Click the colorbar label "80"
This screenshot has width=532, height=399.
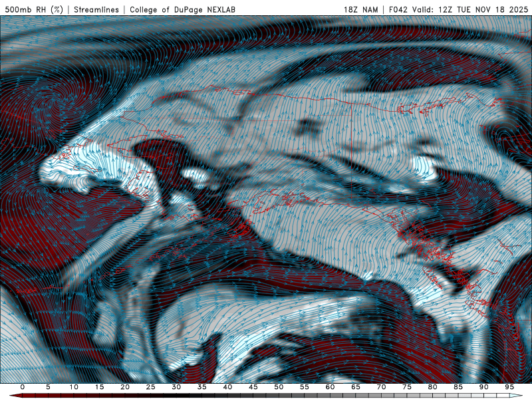click(x=432, y=387)
